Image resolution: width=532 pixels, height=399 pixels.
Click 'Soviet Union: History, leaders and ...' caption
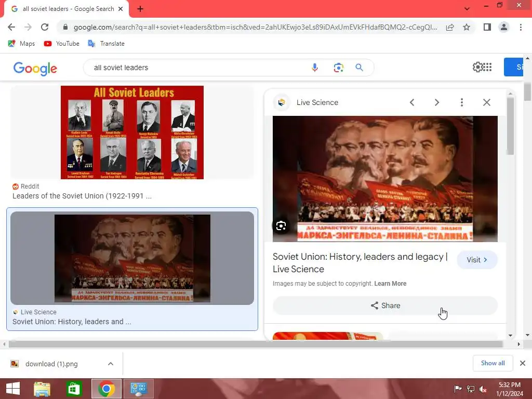tap(72, 321)
